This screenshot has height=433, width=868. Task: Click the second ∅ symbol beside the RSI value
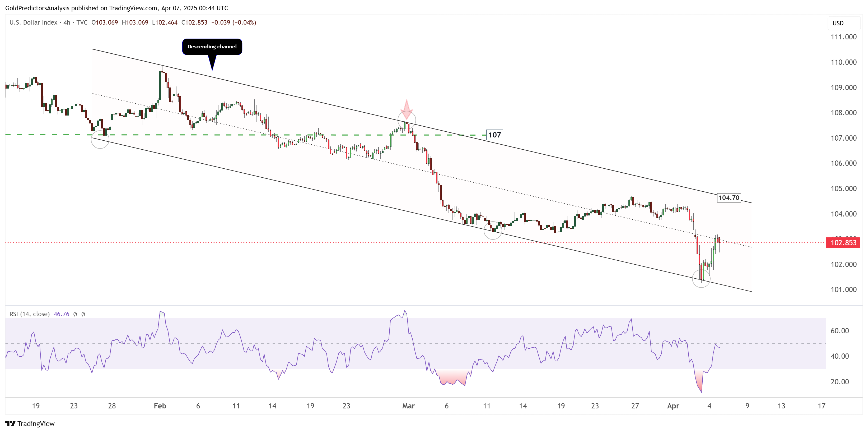click(x=83, y=314)
